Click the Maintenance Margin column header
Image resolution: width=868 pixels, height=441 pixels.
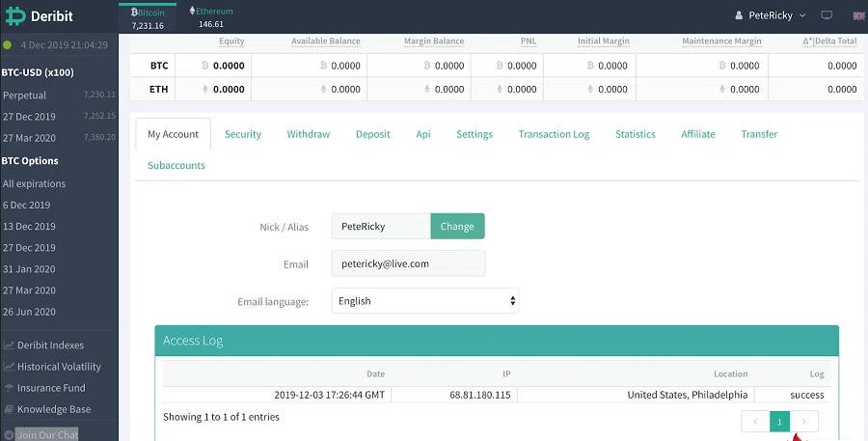tap(721, 41)
